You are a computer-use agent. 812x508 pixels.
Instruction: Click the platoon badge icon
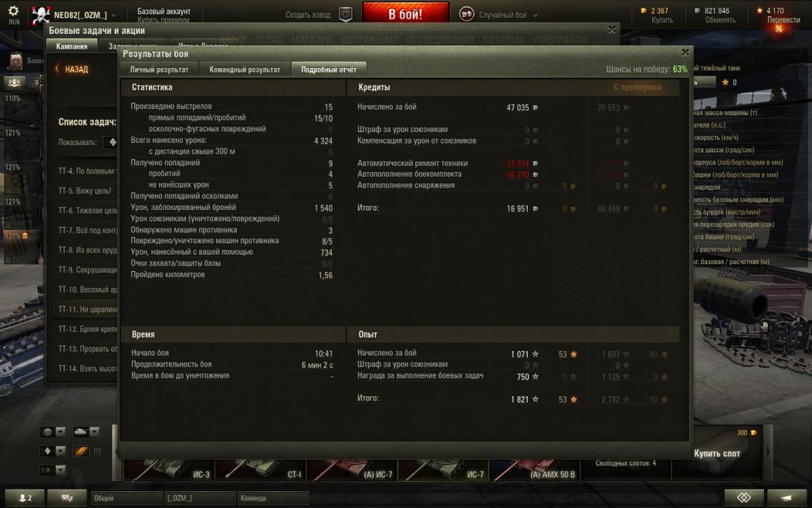click(346, 14)
